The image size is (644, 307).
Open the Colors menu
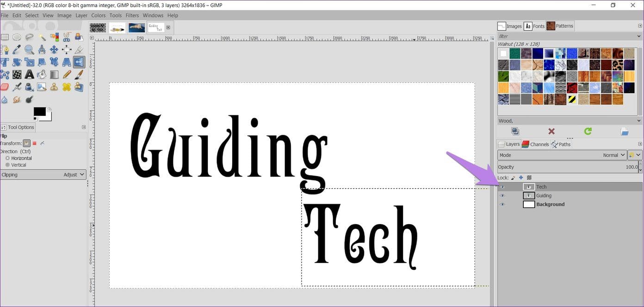tap(99, 15)
